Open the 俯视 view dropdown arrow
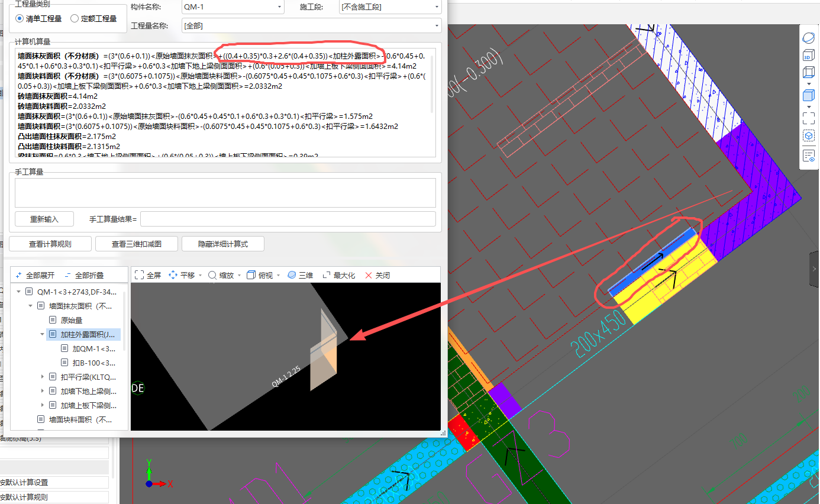The width and height of the screenshot is (820, 504). pos(278,276)
